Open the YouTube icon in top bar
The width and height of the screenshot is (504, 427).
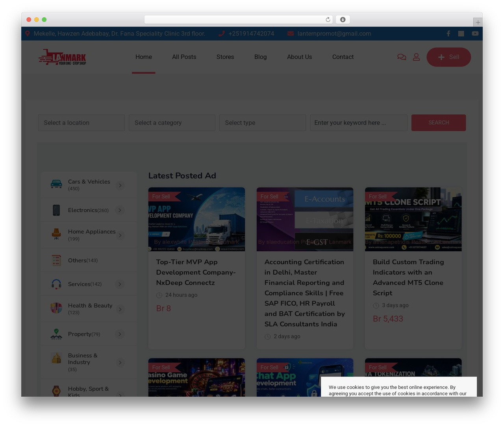[475, 33]
